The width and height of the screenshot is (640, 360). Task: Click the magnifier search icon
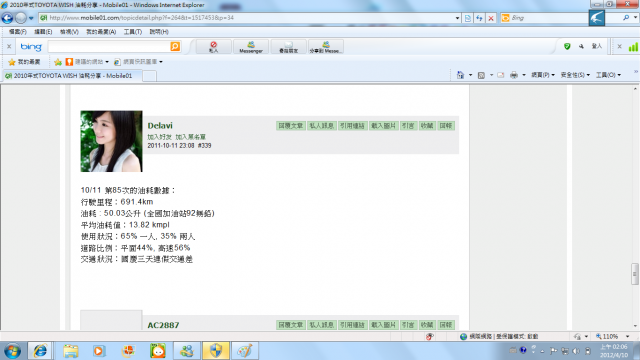click(x=626, y=18)
